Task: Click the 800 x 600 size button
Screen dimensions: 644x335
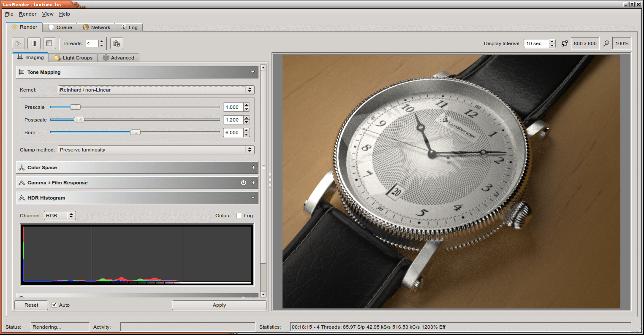Action: [585, 43]
